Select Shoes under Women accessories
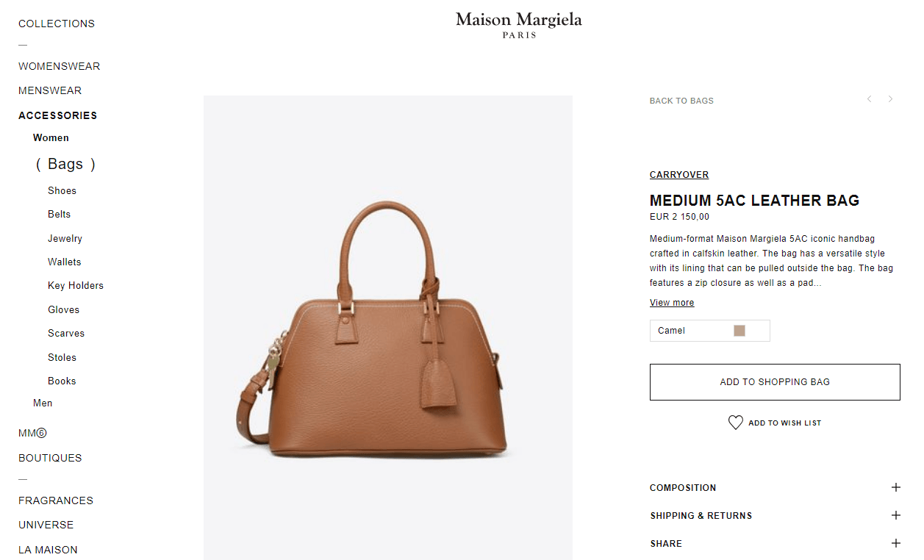Screen dimensions: 924x560 62,190
